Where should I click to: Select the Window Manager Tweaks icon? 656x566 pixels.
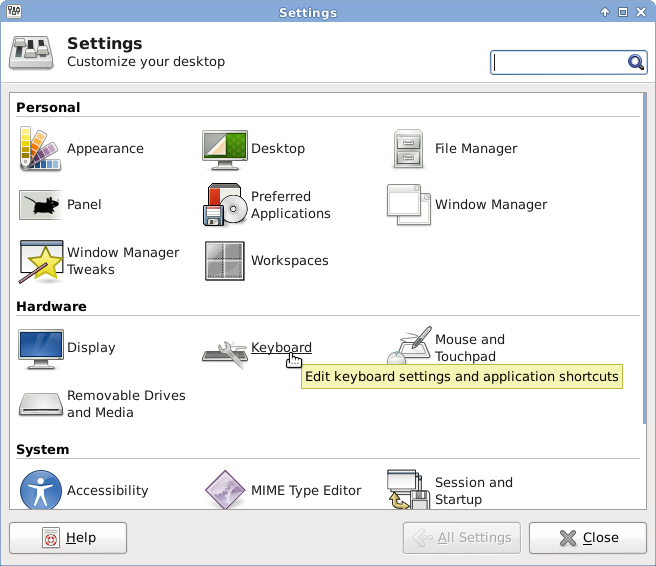(x=41, y=261)
